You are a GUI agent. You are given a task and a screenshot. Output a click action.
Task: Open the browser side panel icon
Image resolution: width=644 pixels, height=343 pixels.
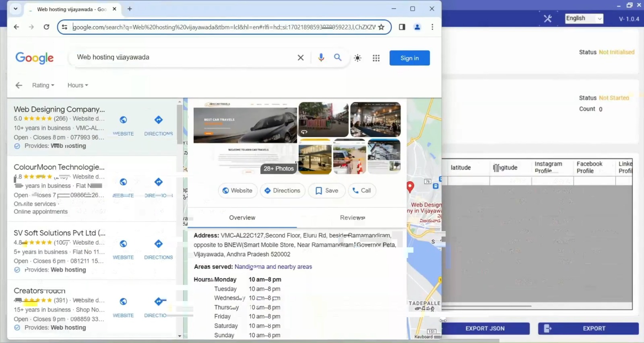402,27
